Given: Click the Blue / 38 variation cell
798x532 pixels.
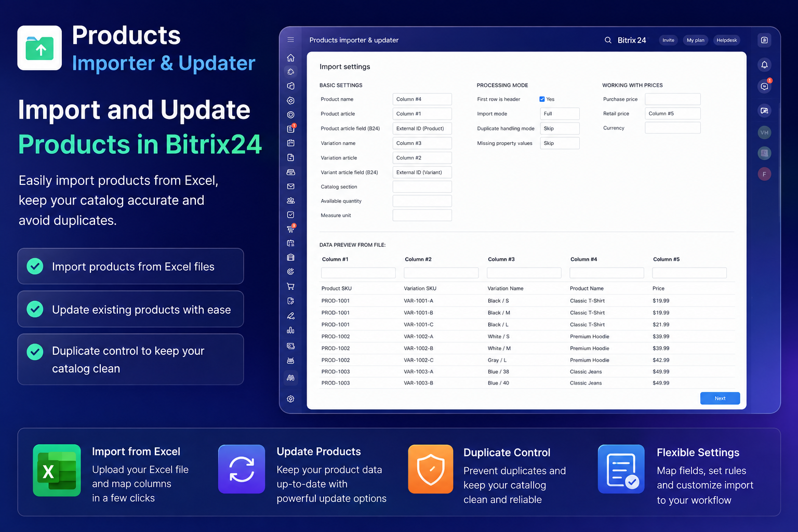Looking at the screenshot, I should (x=498, y=371).
